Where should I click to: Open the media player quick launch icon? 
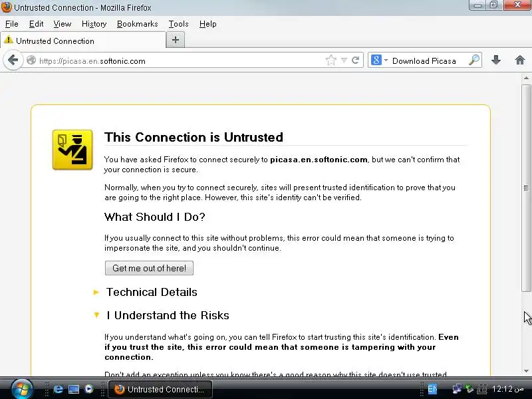89,389
